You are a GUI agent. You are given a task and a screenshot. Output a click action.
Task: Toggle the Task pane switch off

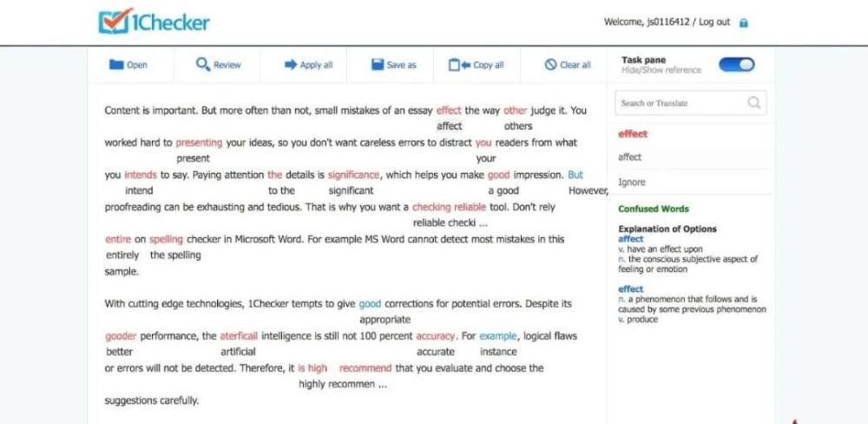coord(737,64)
